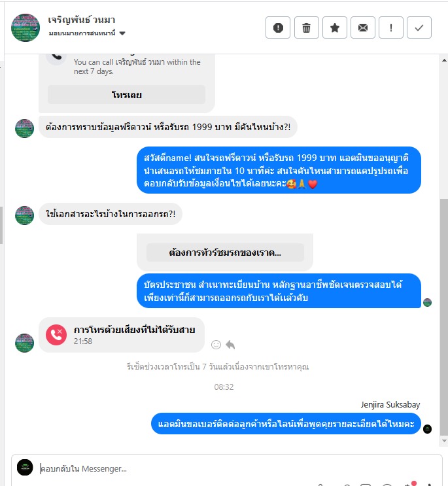Image resolution: width=448 pixels, height=486 pixels.
Task: Select the ต้องการทัวร์ชมรถของเราค... quick reply button
Action: pos(225,252)
